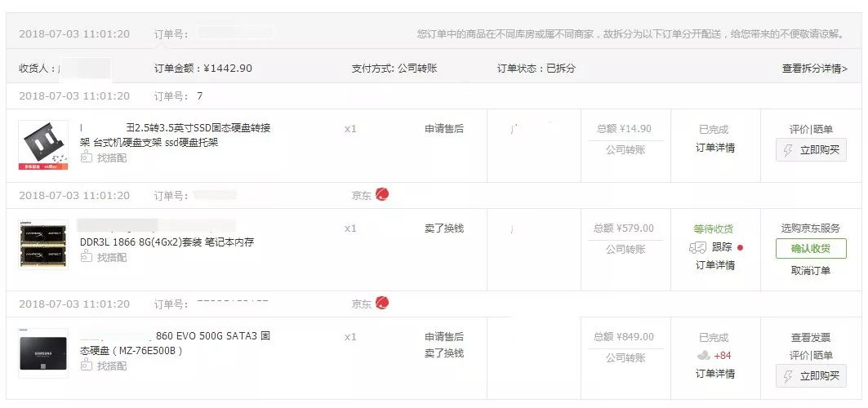Click the delivery truck tracking icon
The width and height of the screenshot is (868, 408).
click(697, 247)
